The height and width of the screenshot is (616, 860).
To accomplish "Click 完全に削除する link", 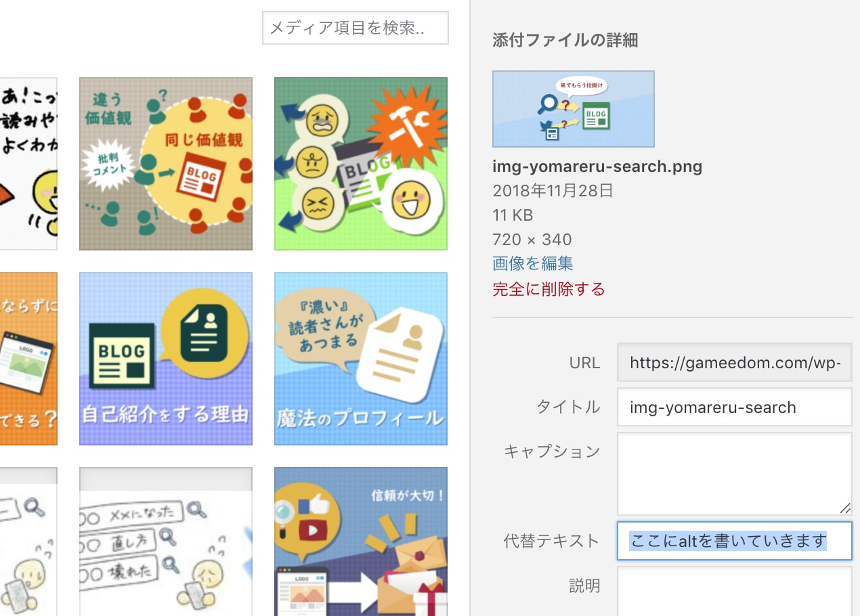I will click(x=549, y=289).
